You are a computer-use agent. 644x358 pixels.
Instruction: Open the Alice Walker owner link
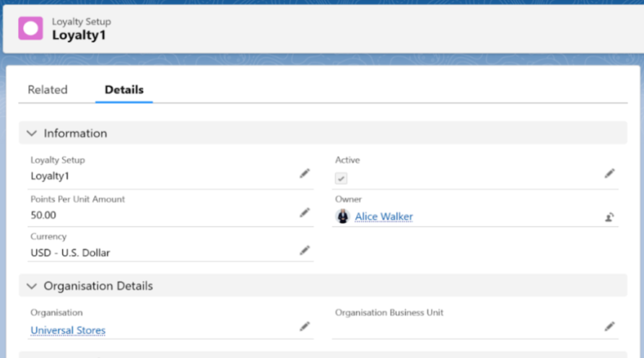(x=384, y=217)
